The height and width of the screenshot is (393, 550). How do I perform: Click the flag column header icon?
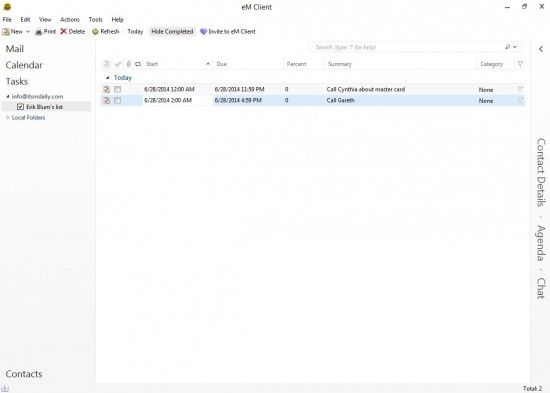(520, 64)
